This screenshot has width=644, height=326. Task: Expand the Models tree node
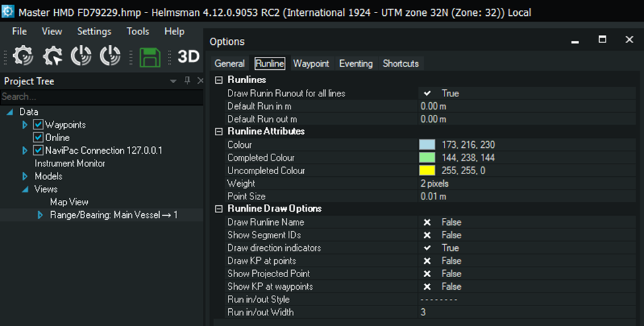click(24, 176)
